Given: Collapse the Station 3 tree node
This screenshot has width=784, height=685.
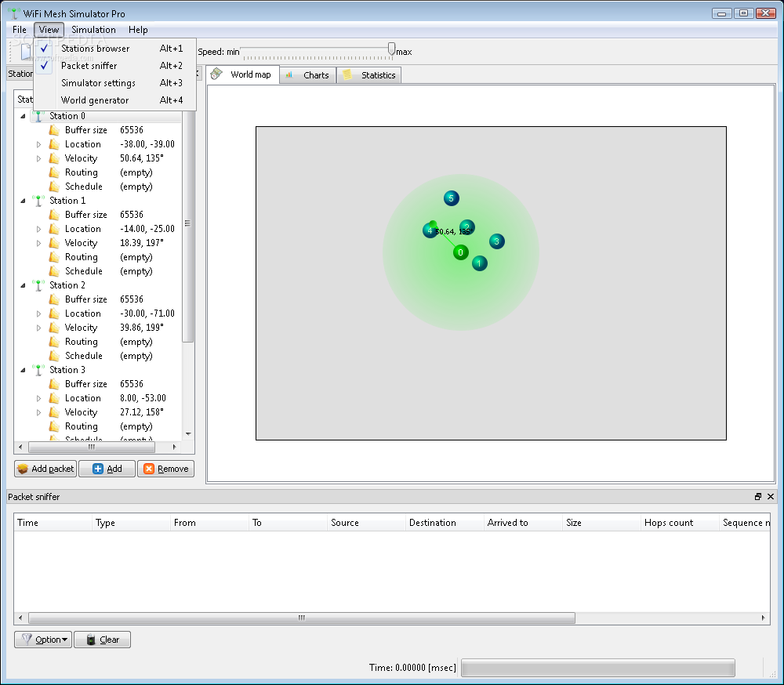Looking at the screenshot, I should 23,370.
